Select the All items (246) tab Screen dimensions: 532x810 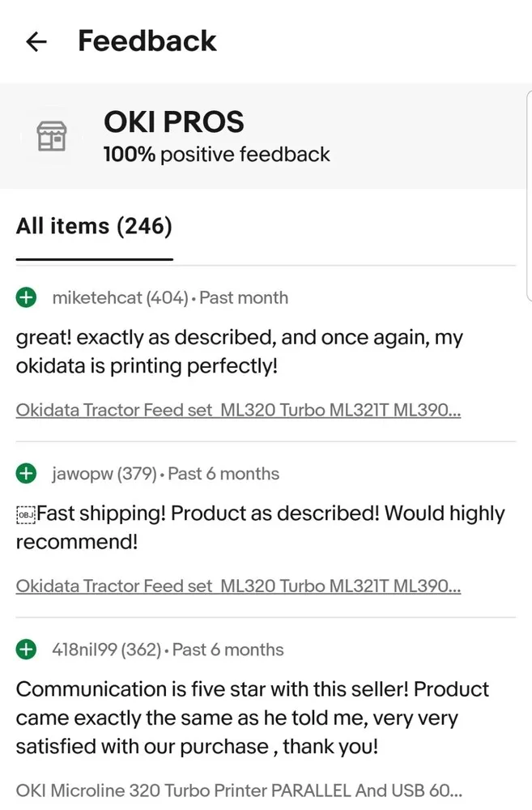coord(94,226)
